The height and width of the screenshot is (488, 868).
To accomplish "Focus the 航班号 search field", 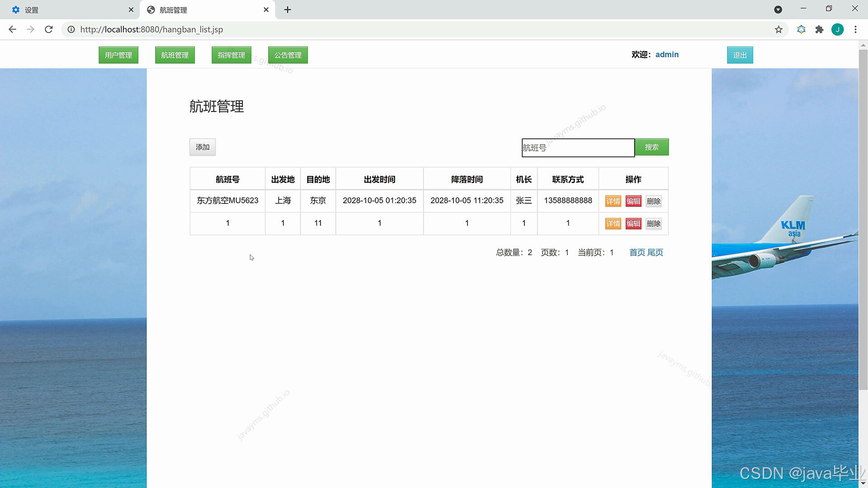I will 578,148.
